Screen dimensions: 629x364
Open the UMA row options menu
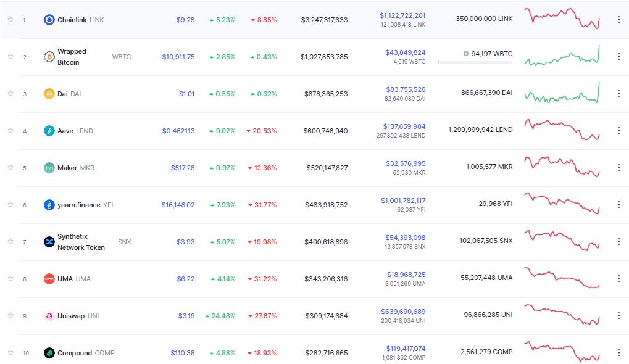(x=619, y=279)
